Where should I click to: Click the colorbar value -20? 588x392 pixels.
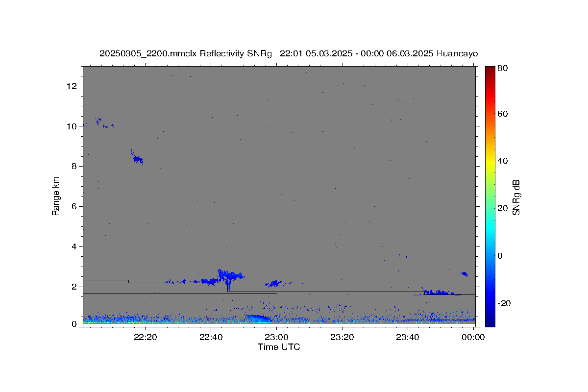[503, 303]
